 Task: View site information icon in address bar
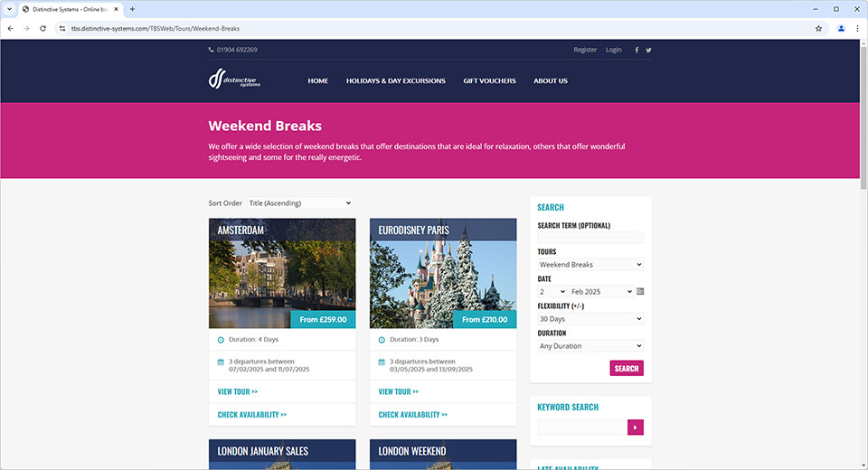point(62,28)
